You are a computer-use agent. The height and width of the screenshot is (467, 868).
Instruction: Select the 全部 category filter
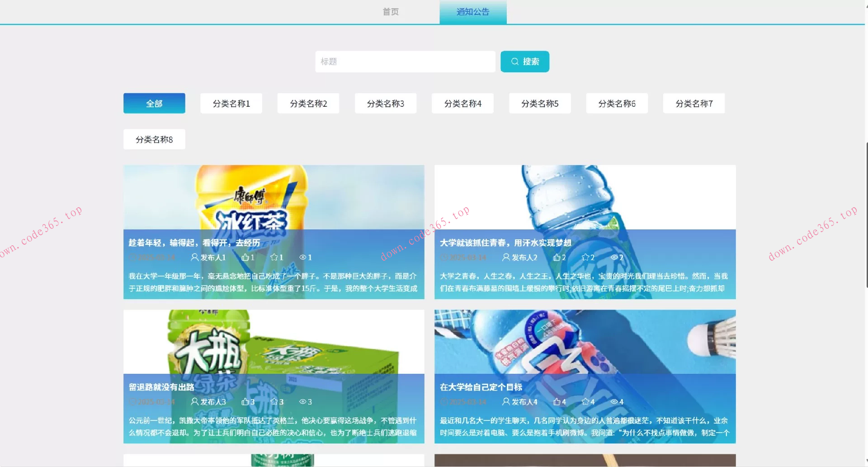pos(154,103)
